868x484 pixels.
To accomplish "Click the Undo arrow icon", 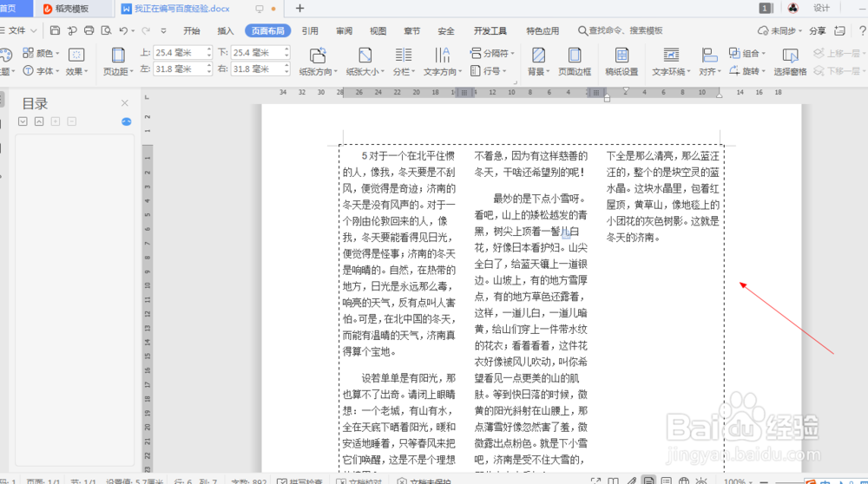I will click(x=123, y=30).
